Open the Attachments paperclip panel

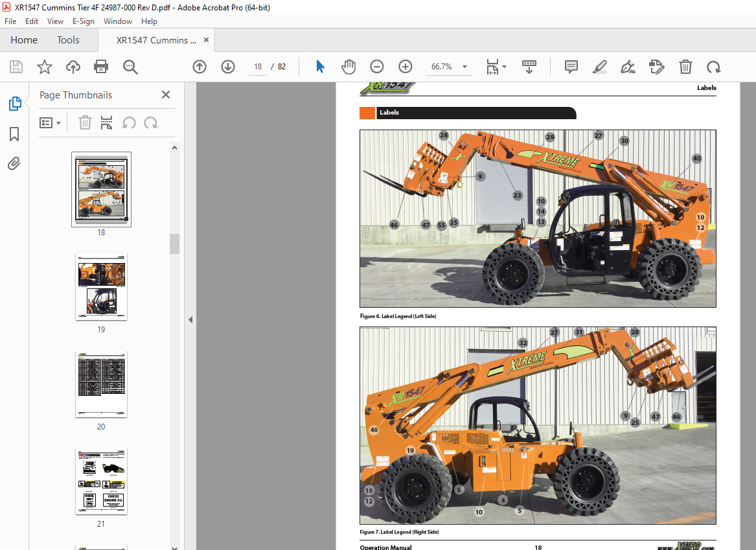point(14,164)
